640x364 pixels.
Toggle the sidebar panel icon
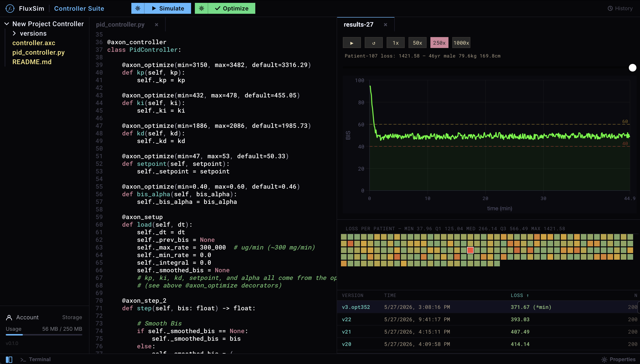click(x=9, y=359)
